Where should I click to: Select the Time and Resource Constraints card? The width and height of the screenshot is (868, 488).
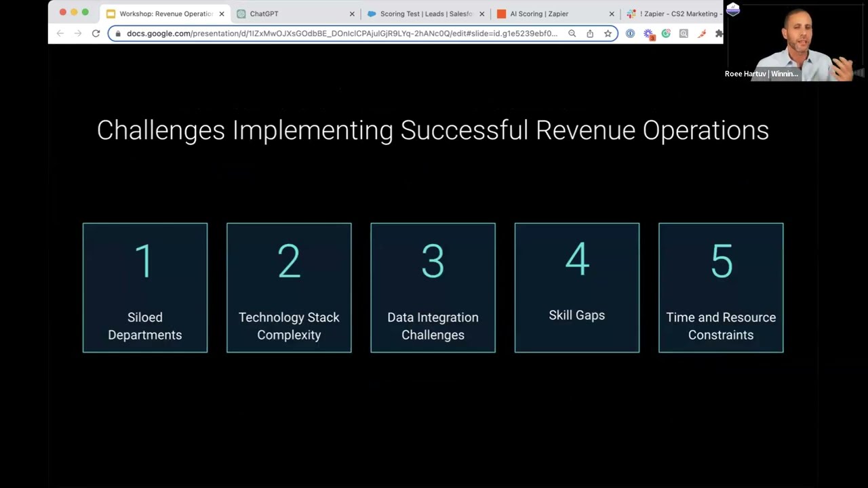(x=721, y=287)
